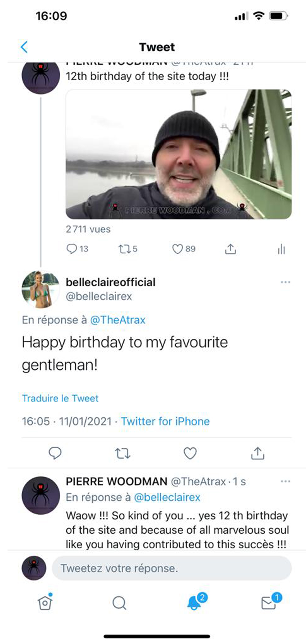Share the 12th birthday video tweet
Image resolution: width=306 pixels, height=644 pixels.
click(230, 249)
